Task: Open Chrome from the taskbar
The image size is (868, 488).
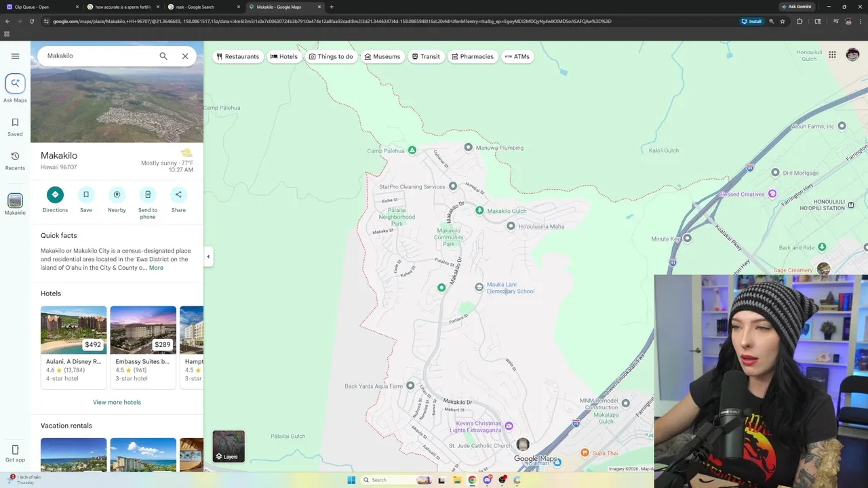Action: click(x=472, y=480)
